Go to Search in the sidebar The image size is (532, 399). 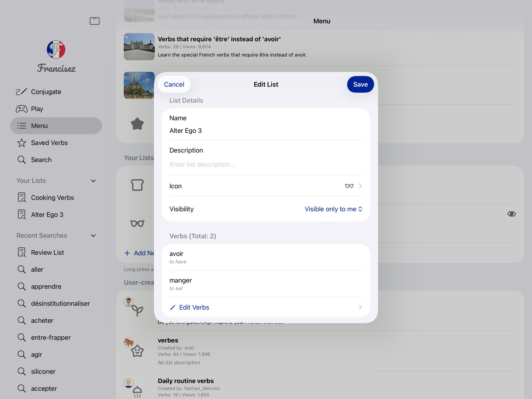click(56, 160)
